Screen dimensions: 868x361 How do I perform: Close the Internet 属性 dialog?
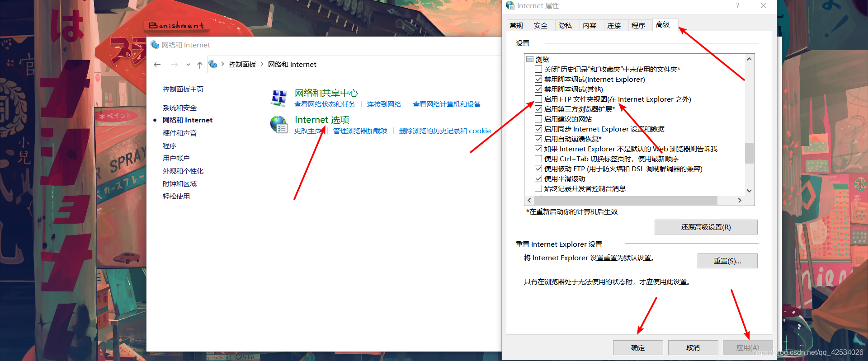(764, 5)
